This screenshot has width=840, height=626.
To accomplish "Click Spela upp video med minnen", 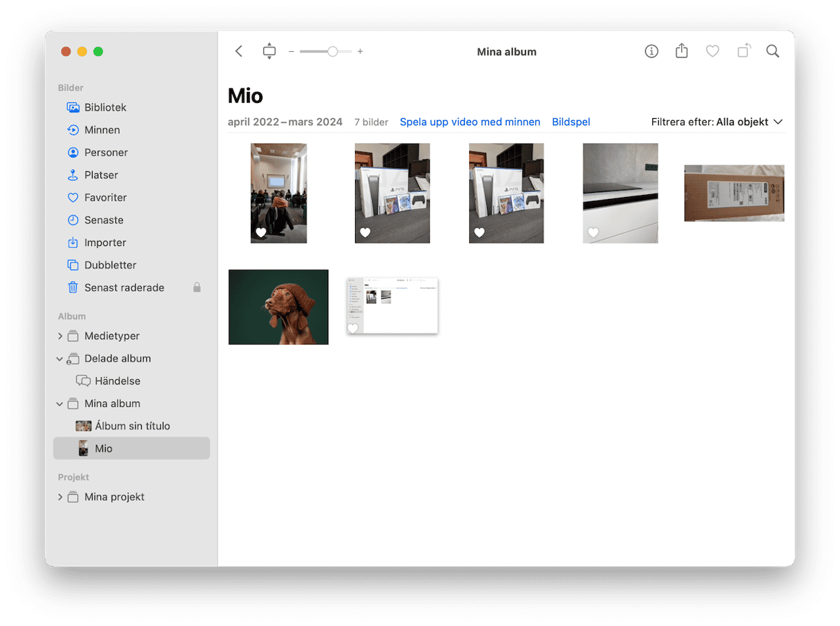I will [x=470, y=122].
